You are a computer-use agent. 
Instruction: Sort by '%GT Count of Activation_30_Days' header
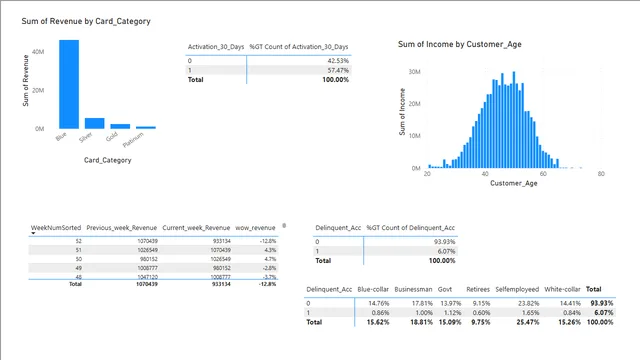click(299, 47)
